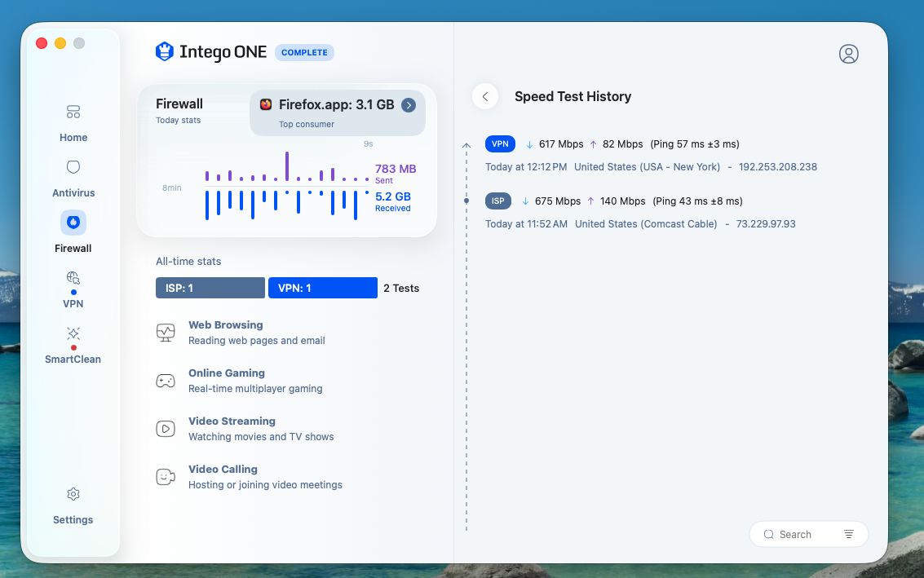Click the VPN badge in history
The width and height of the screenshot is (924, 578).
pos(500,144)
